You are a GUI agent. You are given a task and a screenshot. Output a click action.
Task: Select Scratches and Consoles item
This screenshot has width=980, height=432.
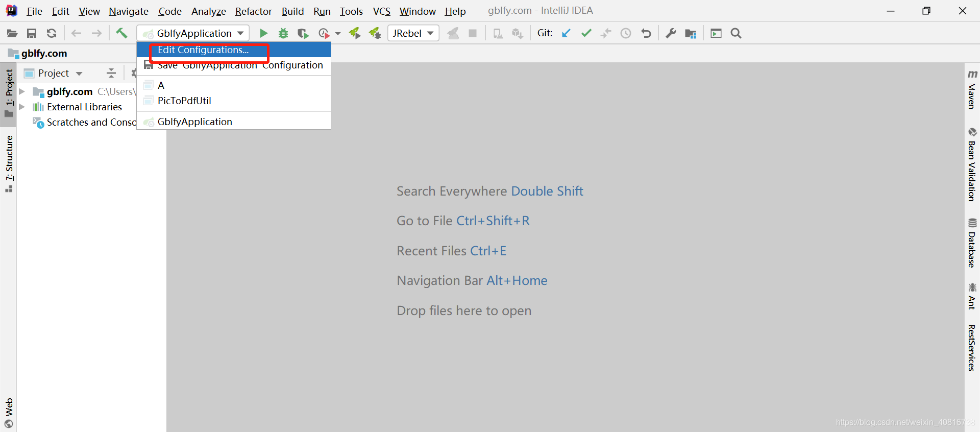click(x=85, y=122)
